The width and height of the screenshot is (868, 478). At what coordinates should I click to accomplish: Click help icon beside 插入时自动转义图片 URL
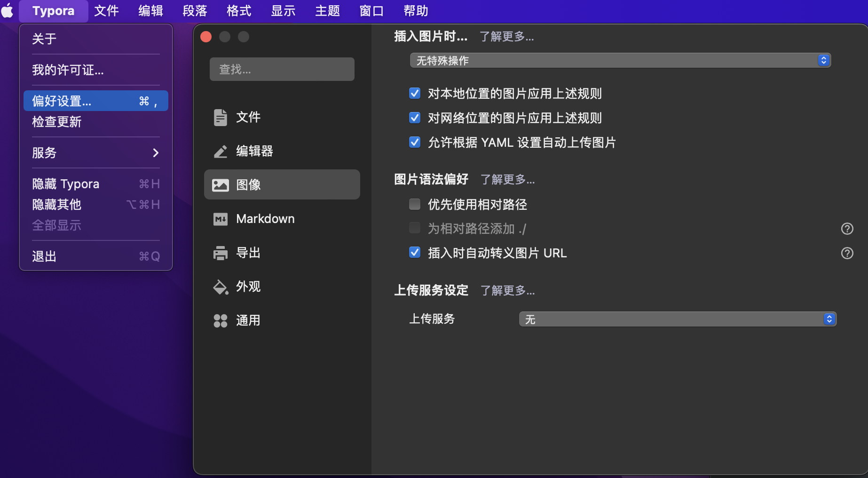tap(847, 253)
